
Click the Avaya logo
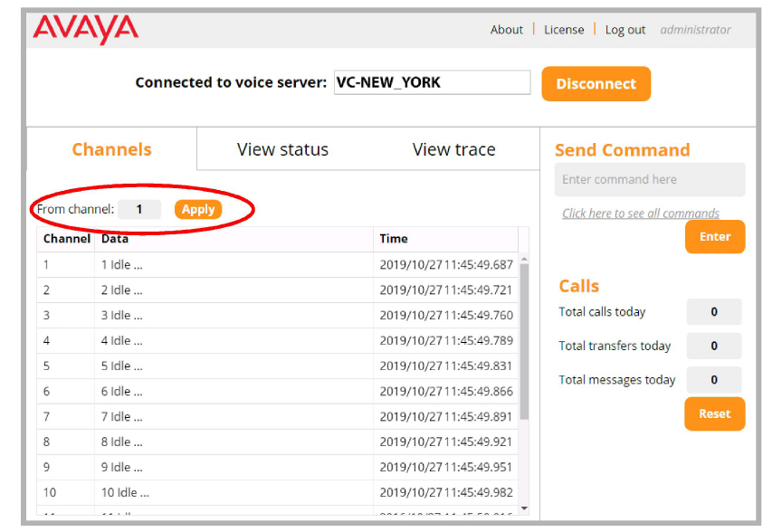[x=86, y=29]
